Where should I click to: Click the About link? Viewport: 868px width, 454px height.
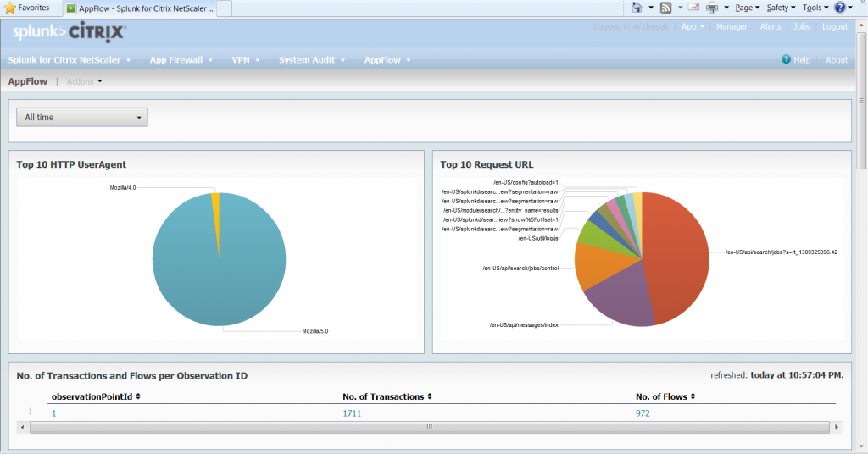[x=837, y=60]
